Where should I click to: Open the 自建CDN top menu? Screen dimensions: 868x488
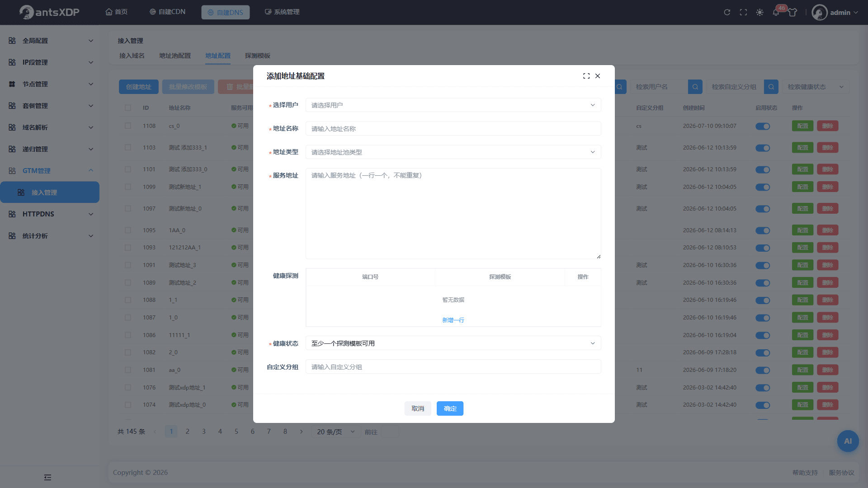[x=167, y=12]
